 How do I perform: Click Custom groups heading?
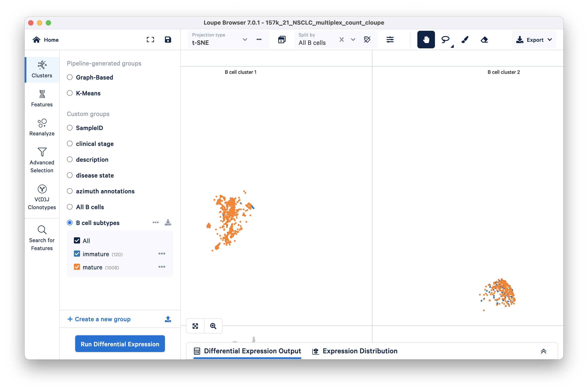(88, 114)
